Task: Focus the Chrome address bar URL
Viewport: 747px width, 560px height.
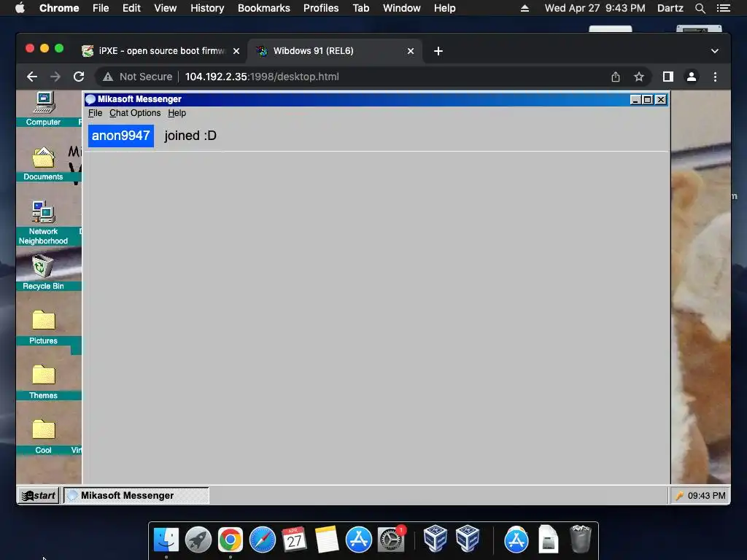Action: pyautogui.click(x=262, y=77)
